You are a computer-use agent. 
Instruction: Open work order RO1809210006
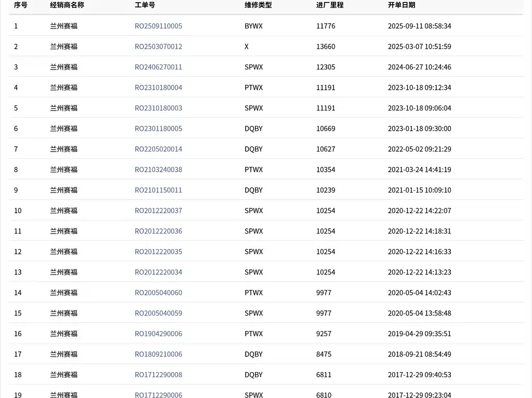[158, 354]
